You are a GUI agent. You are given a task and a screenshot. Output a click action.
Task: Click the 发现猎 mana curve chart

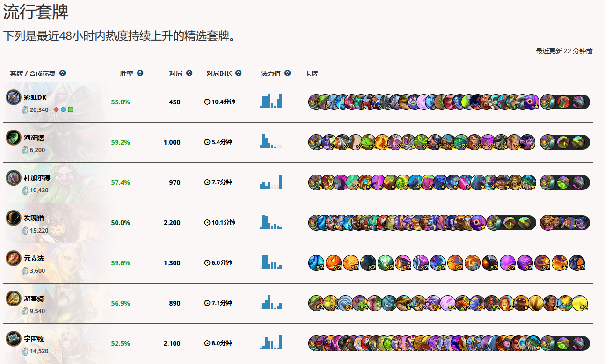271,222
